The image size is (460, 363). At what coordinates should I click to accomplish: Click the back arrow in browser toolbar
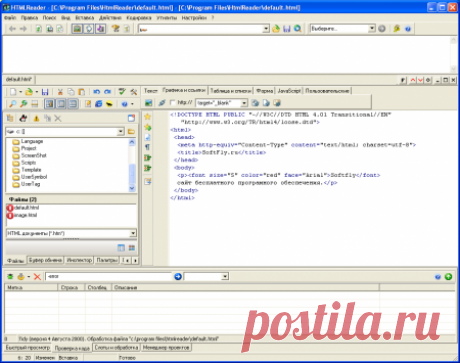(12, 29)
